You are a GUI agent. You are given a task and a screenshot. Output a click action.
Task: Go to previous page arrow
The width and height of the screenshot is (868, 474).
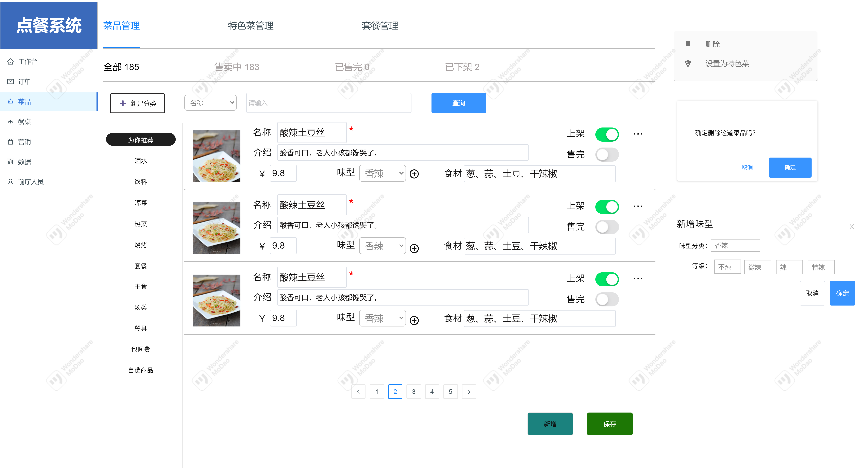tap(358, 391)
